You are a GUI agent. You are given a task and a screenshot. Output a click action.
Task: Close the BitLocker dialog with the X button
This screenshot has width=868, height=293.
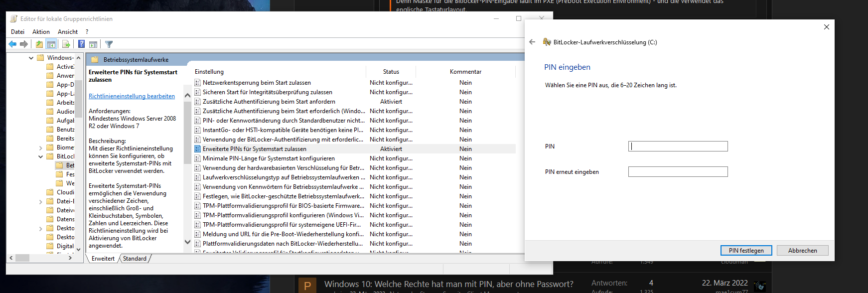826,27
